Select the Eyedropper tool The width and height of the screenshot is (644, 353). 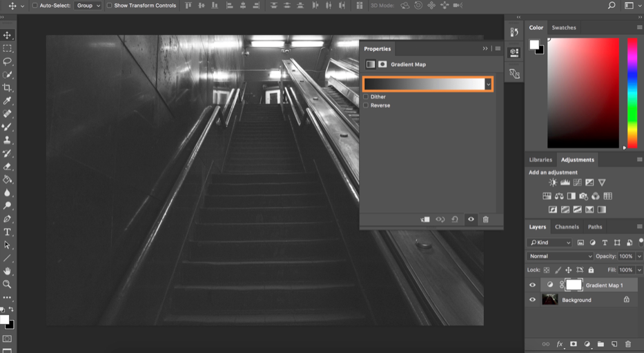(7, 101)
